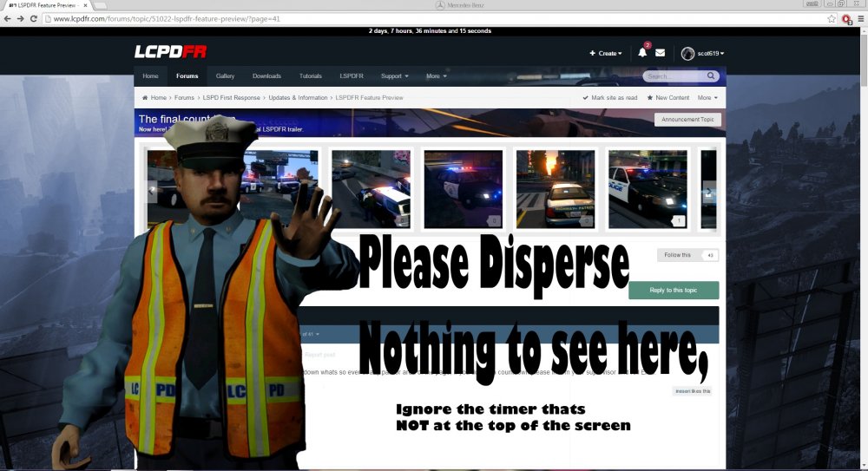Viewport: 868px width, 471px height.
Task: Click 'The final count' banner headline
Action: point(187,119)
